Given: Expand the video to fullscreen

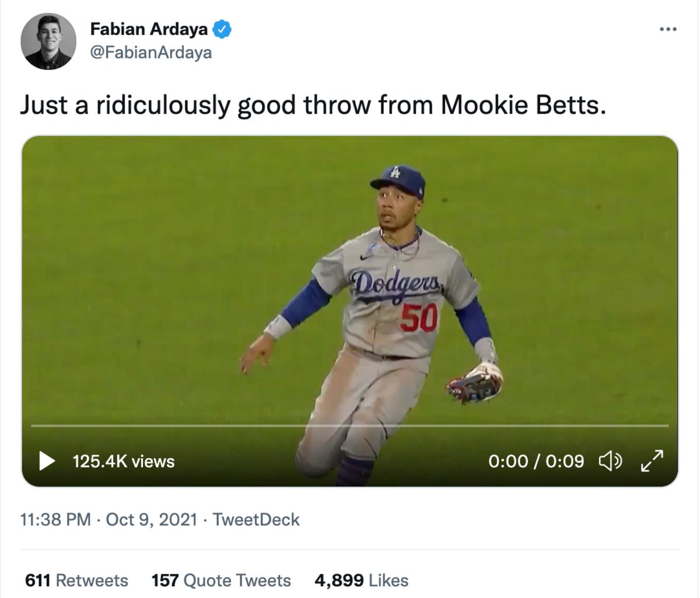Looking at the screenshot, I should pyautogui.click(x=652, y=461).
